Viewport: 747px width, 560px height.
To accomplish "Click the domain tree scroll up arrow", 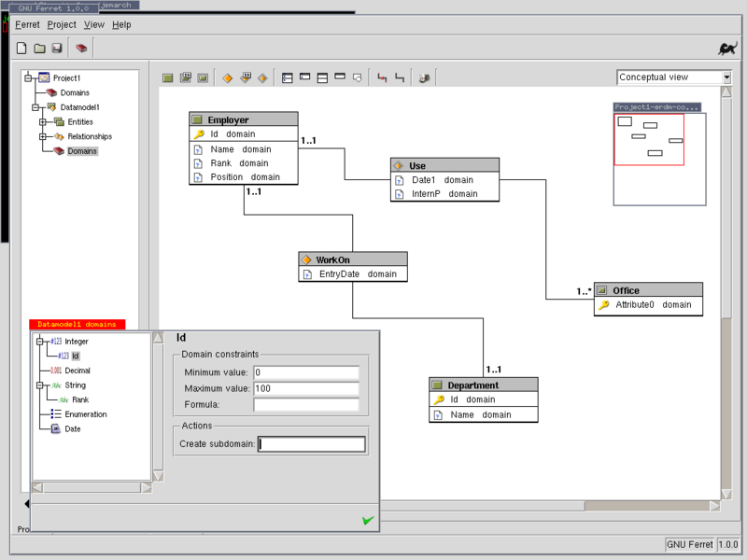I will 158,338.
